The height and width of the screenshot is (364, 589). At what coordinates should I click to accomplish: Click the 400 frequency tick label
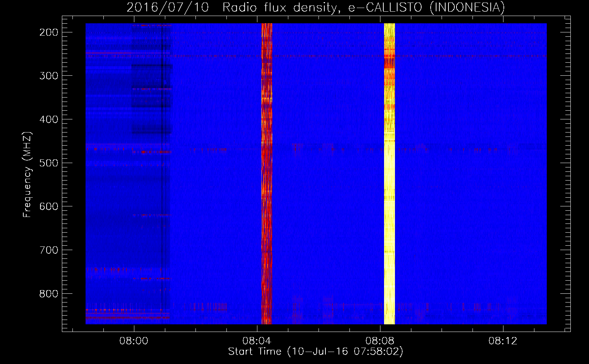coord(48,119)
